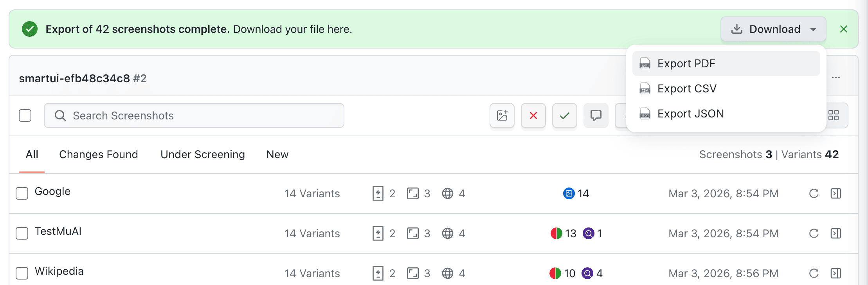Choose Export CSV from the menu

pyautogui.click(x=687, y=88)
